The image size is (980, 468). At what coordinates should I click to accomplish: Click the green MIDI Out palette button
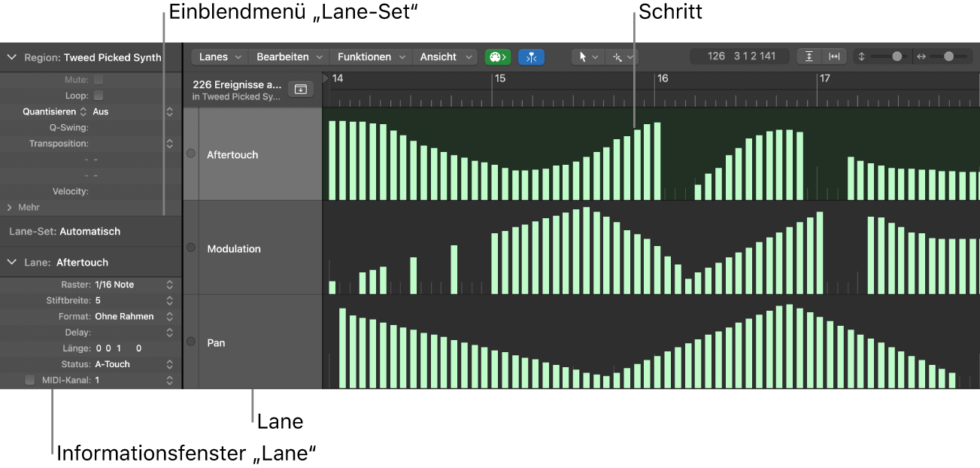coord(498,57)
